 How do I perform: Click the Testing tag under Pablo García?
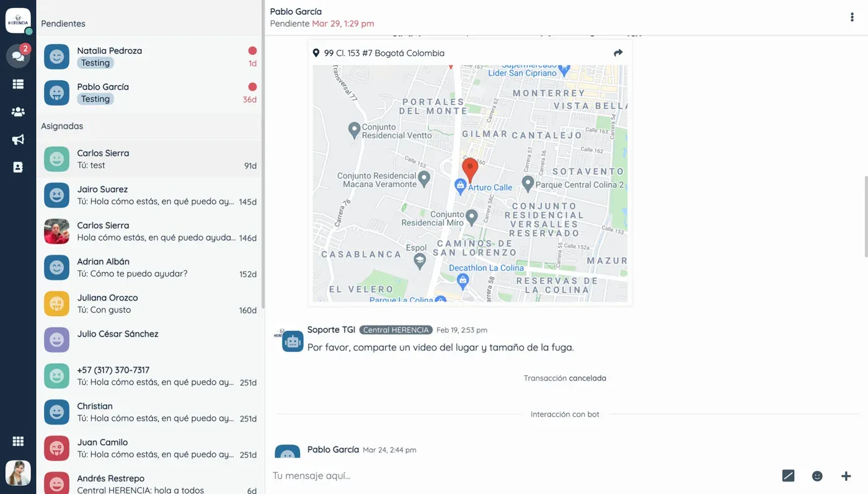95,99
